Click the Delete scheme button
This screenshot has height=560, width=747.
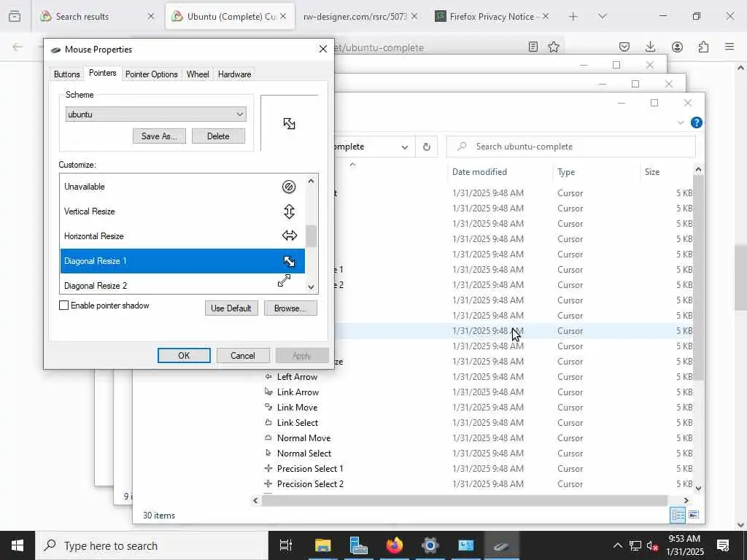pyautogui.click(x=218, y=136)
